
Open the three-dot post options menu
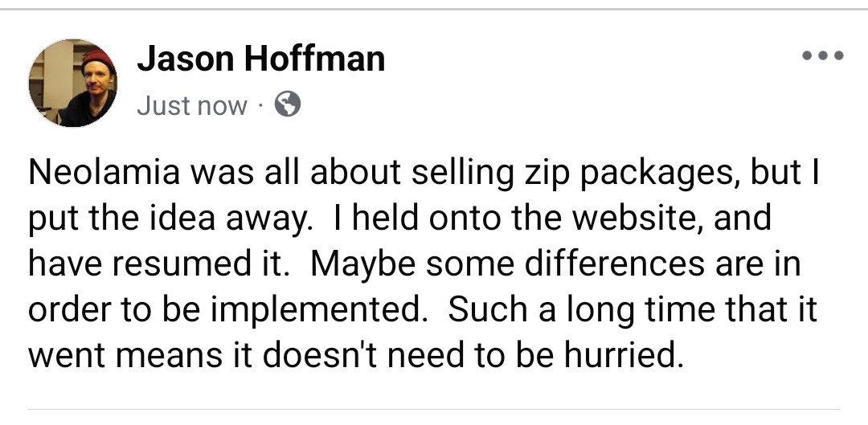(822, 56)
